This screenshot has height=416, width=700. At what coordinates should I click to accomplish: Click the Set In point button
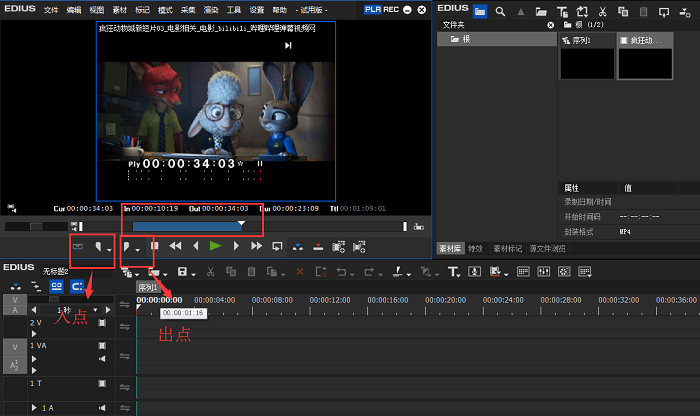point(98,245)
